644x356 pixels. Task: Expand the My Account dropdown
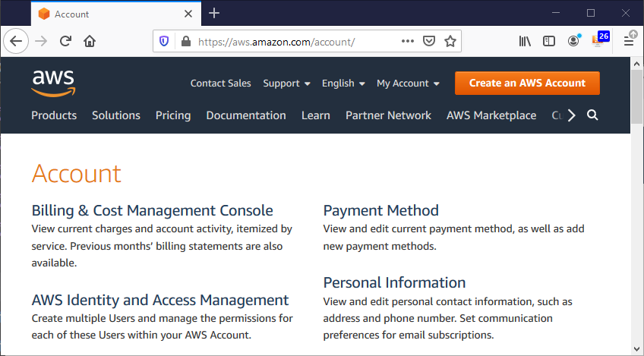point(408,83)
